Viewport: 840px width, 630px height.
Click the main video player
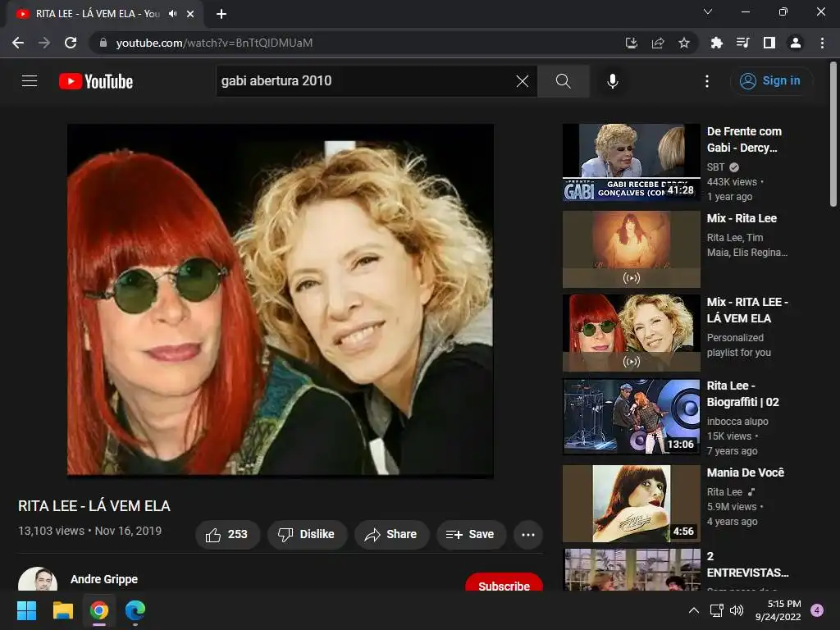point(281,300)
